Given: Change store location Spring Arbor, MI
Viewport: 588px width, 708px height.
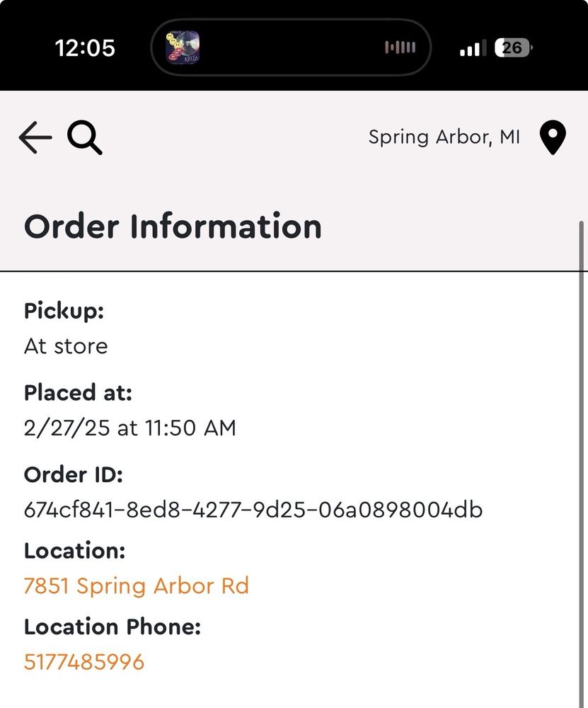Looking at the screenshot, I should (444, 137).
